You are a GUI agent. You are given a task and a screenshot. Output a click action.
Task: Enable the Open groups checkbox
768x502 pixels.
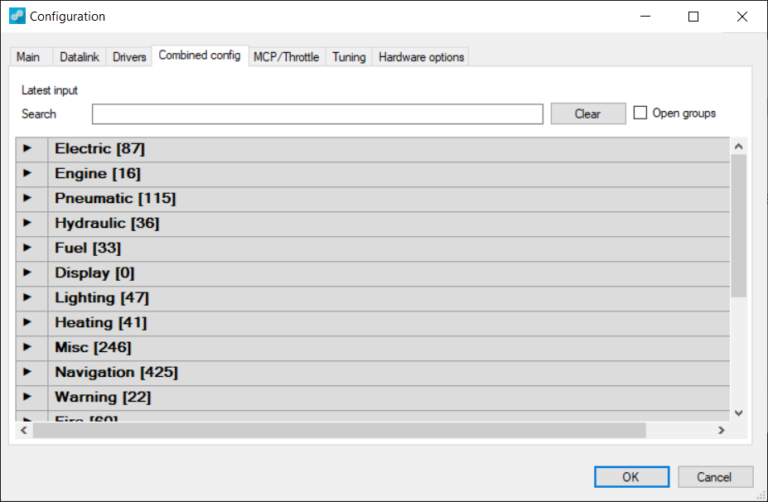click(x=641, y=113)
